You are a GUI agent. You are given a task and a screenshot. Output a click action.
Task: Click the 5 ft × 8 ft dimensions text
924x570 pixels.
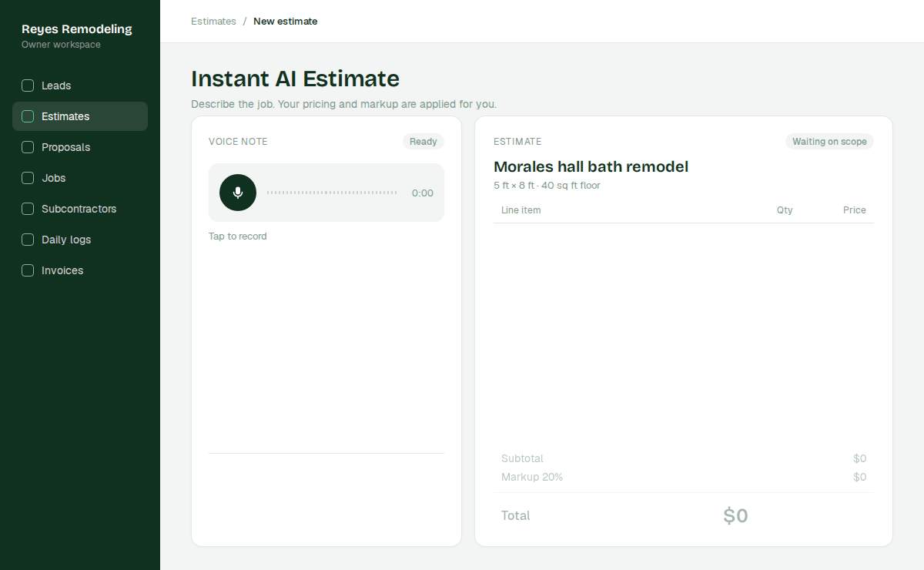547,186
